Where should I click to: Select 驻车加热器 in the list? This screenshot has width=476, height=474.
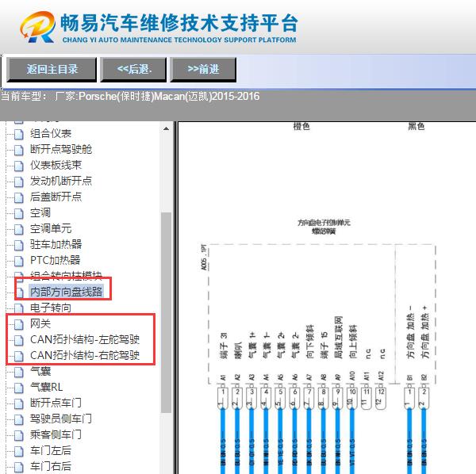[x=56, y=244]
